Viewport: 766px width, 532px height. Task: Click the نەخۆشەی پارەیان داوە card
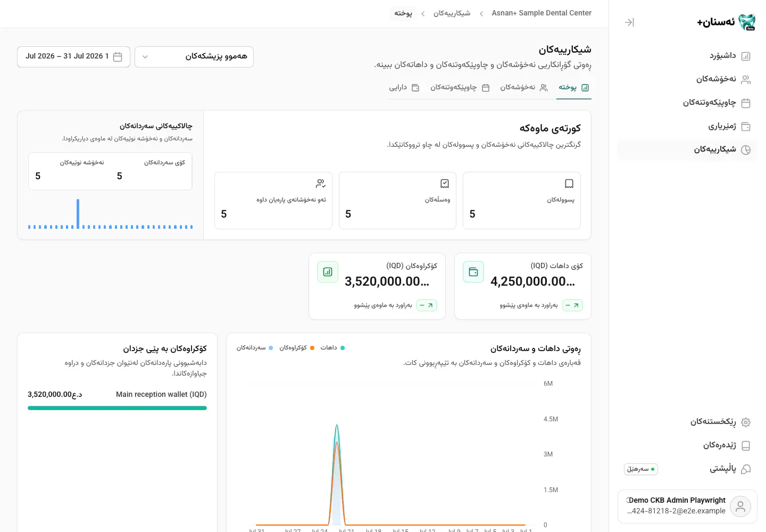point(273,201)
